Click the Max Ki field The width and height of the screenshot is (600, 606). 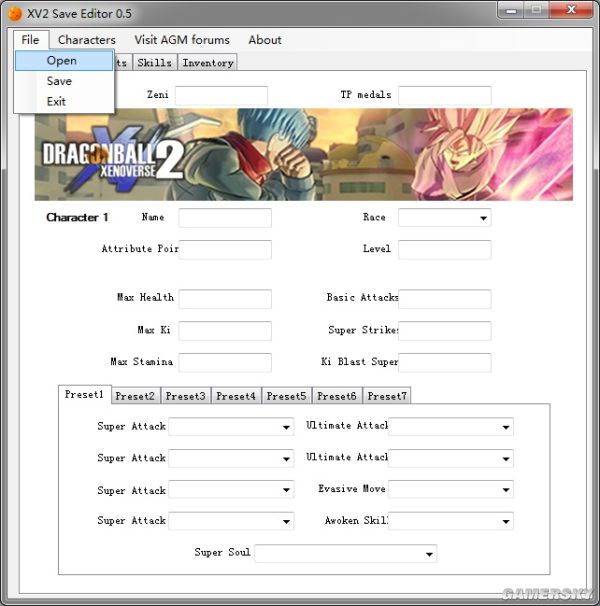[x=225, y=331]
